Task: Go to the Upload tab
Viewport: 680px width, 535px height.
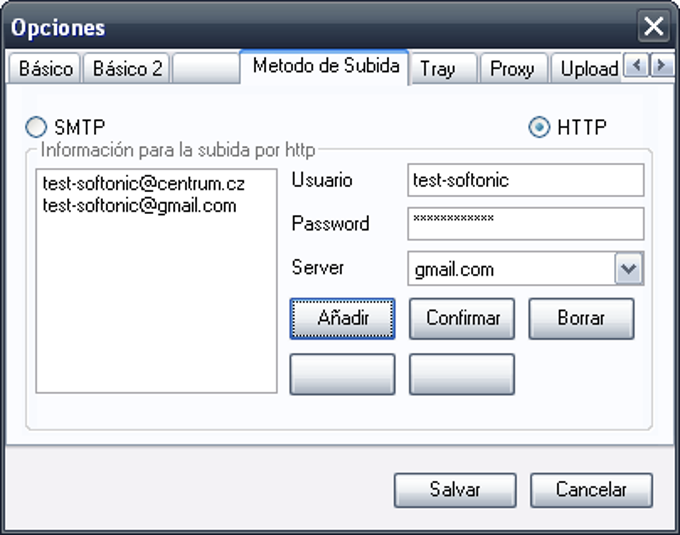Action: tap(586, 69)
